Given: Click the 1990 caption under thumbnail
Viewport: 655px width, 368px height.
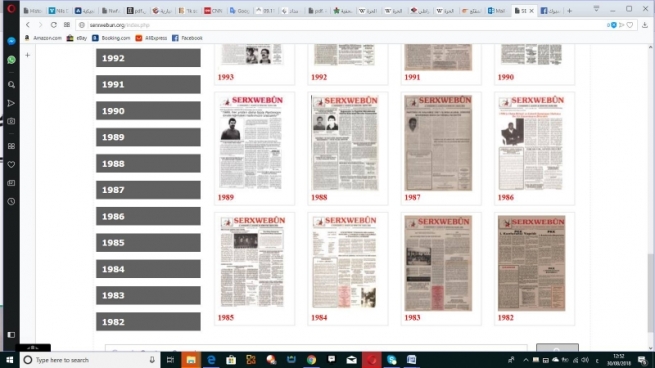Looking at the screenshot, I should pos(505,77).
